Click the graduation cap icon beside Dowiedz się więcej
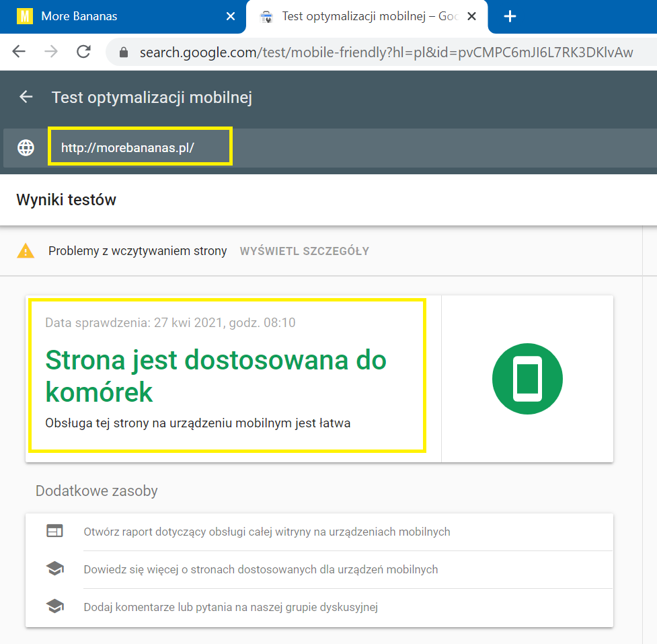The width and height of the screenshot is (657, 644). 54,569
